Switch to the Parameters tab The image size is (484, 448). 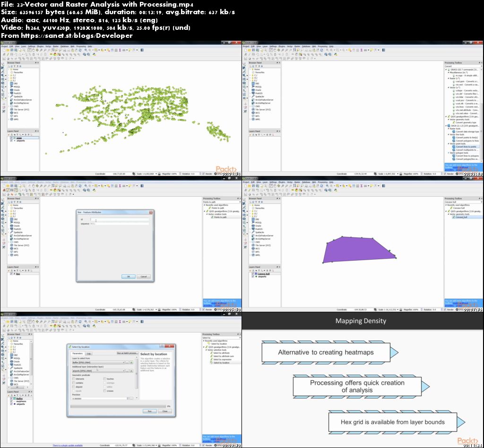[78, 353]
